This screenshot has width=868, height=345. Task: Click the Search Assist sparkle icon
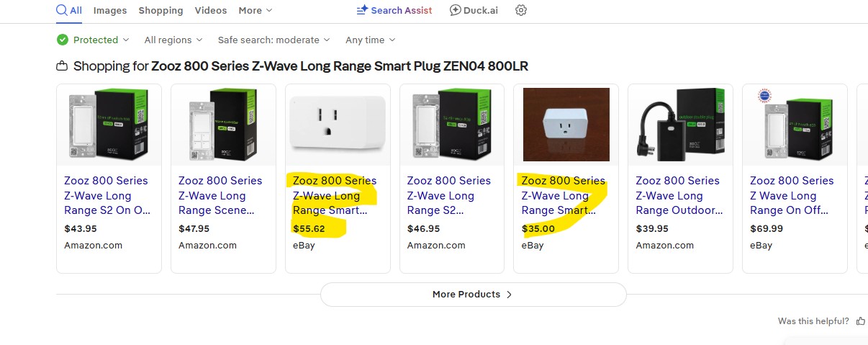pos(363,10)
